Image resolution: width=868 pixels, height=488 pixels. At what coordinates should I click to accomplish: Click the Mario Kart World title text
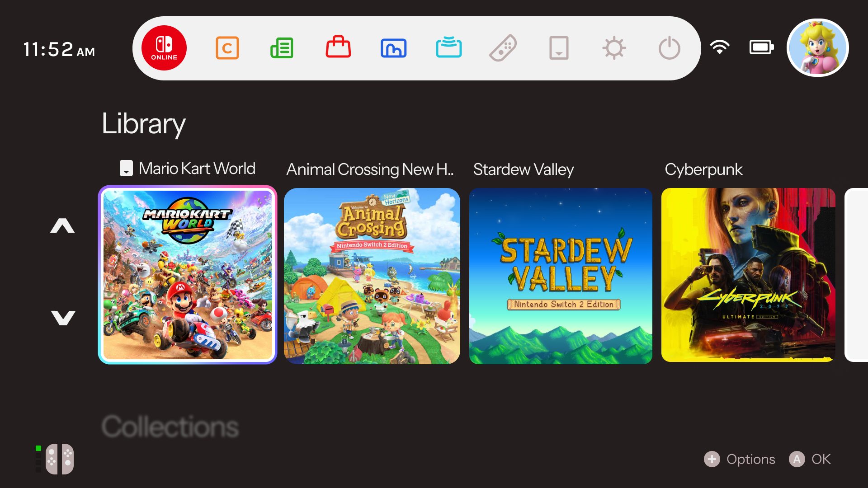coord(197,169)
